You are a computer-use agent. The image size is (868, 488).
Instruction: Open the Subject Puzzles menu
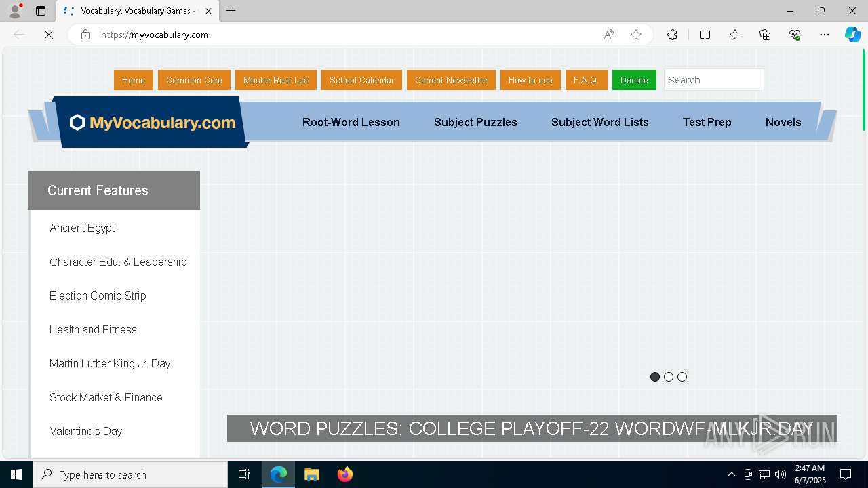point(475,122)
